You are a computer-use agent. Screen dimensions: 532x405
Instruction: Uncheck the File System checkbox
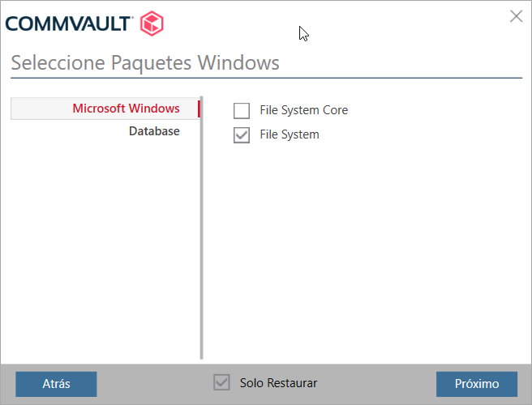tap(242, 135)
